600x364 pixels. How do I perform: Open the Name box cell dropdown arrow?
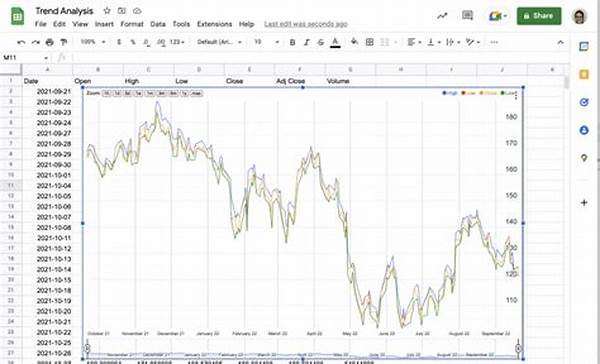coord(46,58)
